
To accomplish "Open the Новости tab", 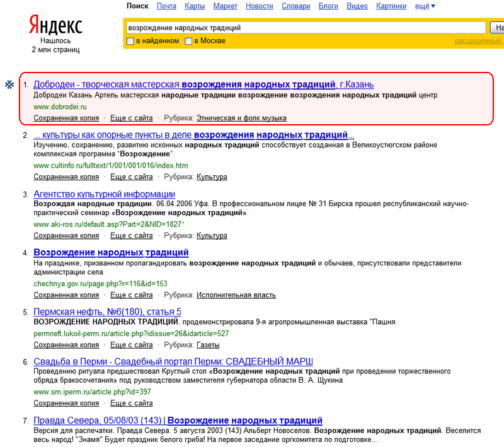I will click(260, 6).
